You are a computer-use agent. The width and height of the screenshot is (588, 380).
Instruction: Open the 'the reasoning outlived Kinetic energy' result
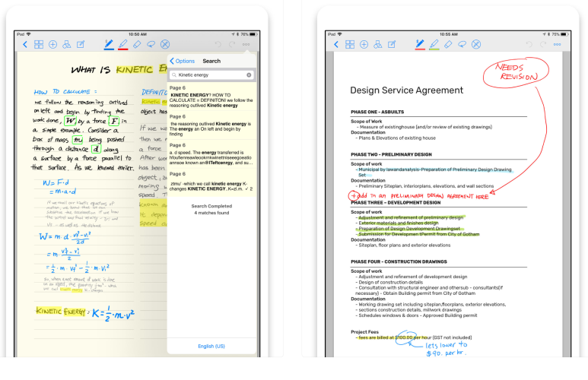point(212,126)
